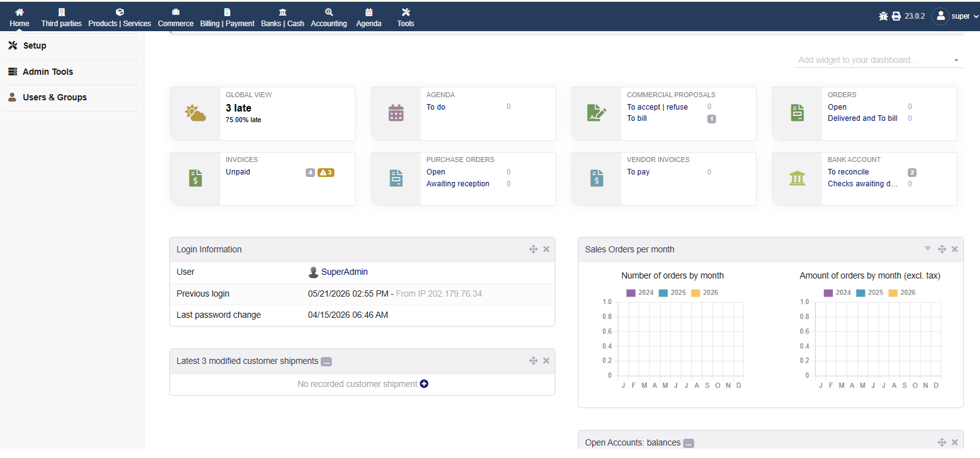Click move handle on Login Information box
The width and height of the screenshot is (980, 458).
pyautogui.click(x=534, y=249)
